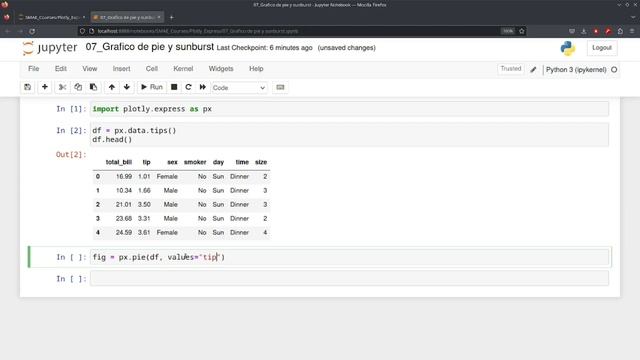Click the Out[2] output prompt
This screenshot has width=640, height=360.
(71, 154)
